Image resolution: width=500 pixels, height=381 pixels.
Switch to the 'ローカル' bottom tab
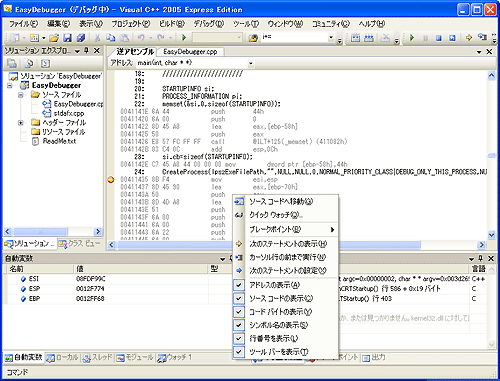pyautogui.click(x=62, y=357)
